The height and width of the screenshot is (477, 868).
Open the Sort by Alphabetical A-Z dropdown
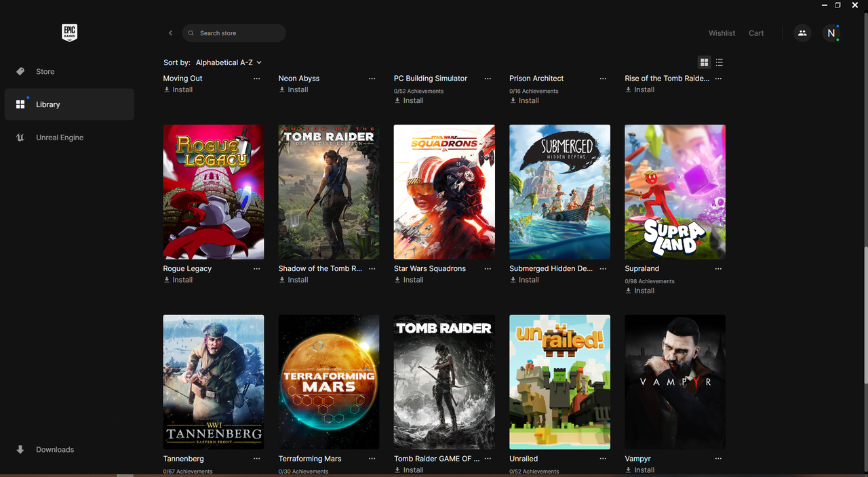coord(229,62)
